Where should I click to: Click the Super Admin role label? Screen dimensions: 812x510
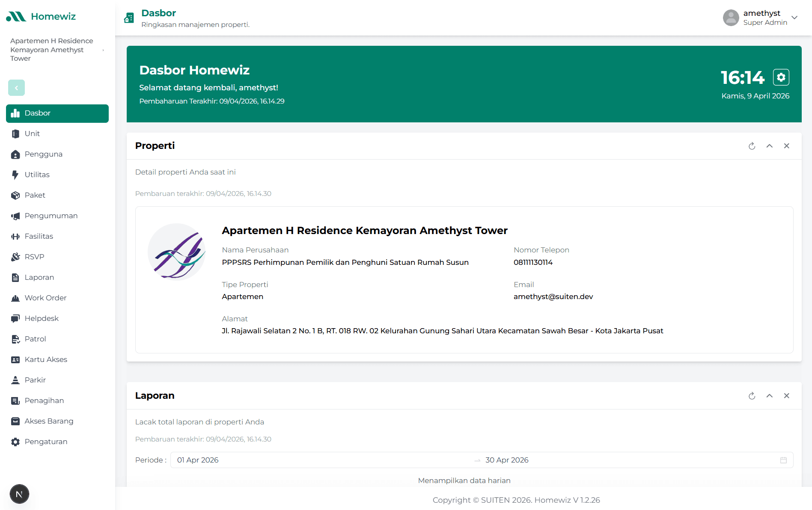pos(765,23)
